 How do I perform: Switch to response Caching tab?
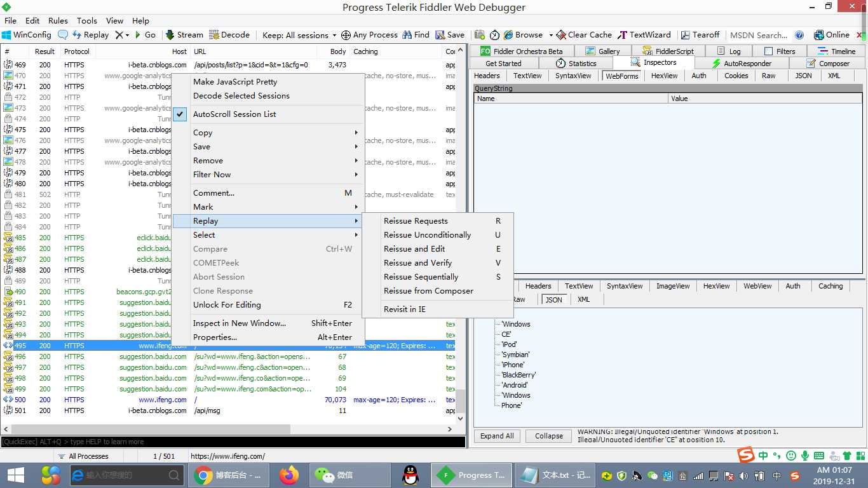point(831,286)
